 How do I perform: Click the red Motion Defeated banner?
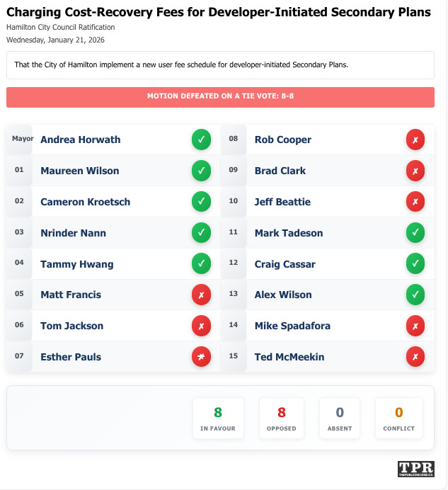click(x=220, y=97)
